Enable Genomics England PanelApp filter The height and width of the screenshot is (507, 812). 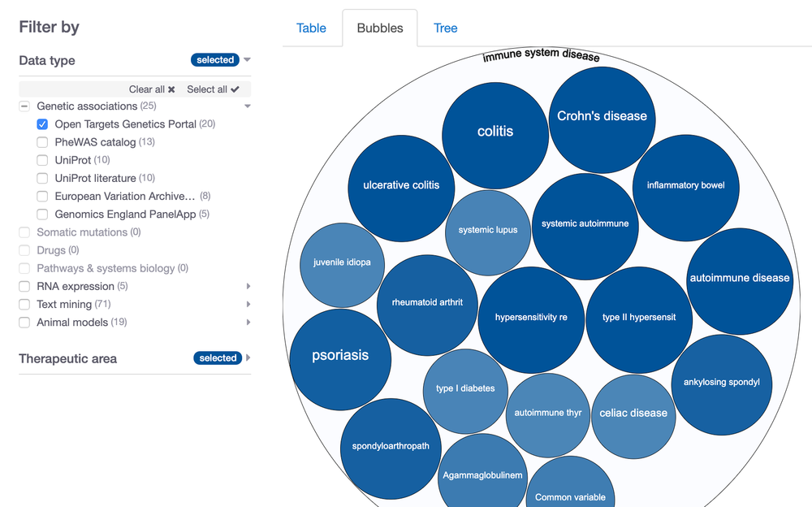(42, 214)
